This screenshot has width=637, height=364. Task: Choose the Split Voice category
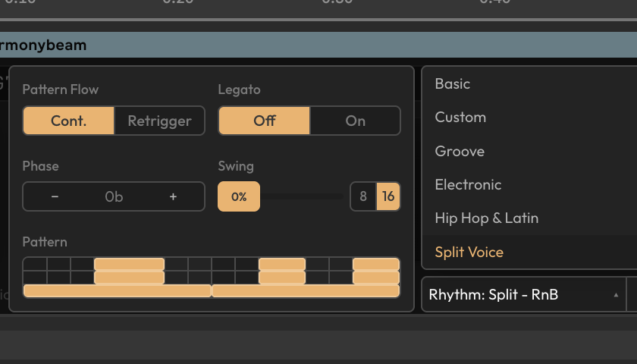(x=530, y=252)
